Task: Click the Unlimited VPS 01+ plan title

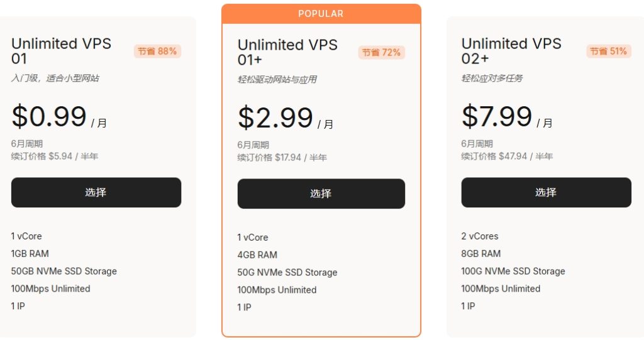Action: 287,52
